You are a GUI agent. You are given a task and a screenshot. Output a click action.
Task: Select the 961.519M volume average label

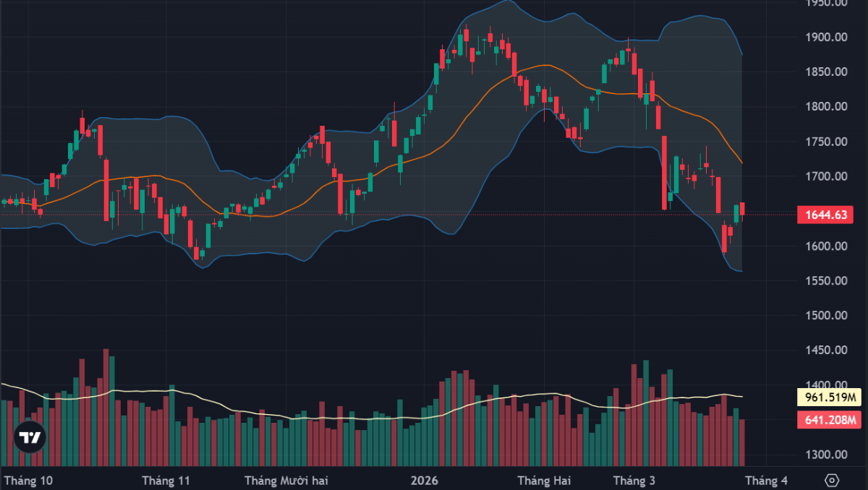[831, 397]
